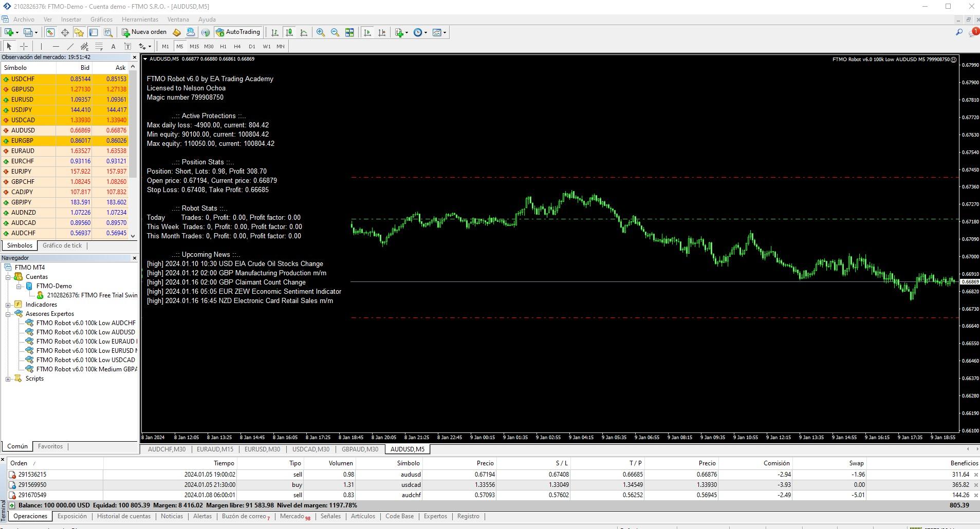Toggle the Navigator panel star-folder icon
Image resolution: width=980 pixels, height=529 pixels.
(79, 32)
